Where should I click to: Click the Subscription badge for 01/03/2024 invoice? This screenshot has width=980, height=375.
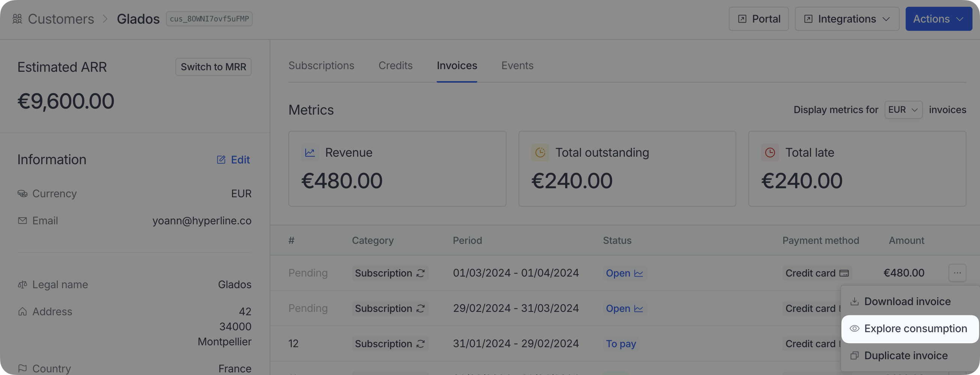[x=390, y=273]
